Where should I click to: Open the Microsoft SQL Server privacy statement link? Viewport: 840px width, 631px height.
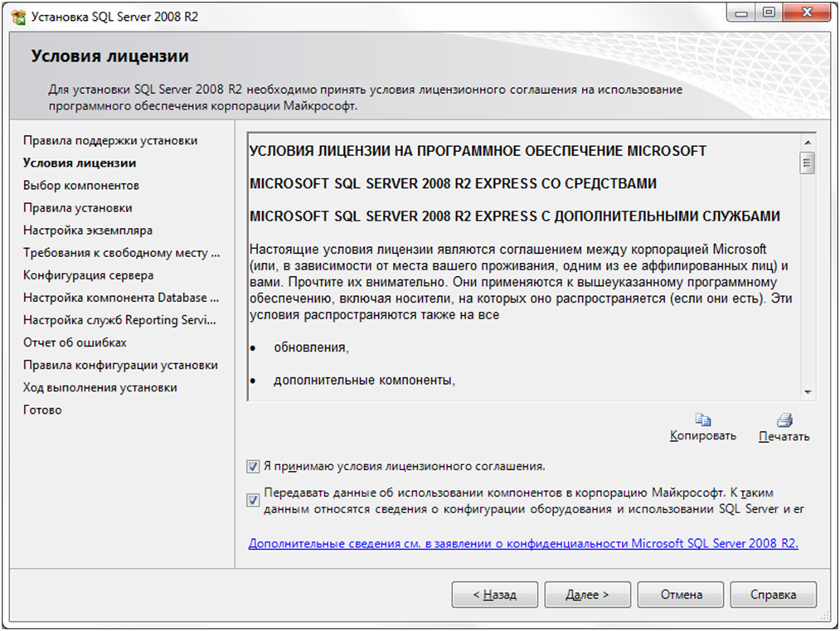pyautogui.click(x=523, y=543)
